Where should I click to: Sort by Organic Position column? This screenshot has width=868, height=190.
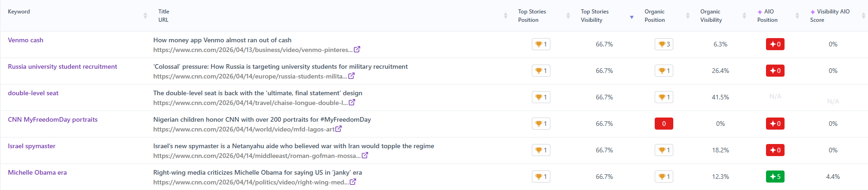click(688, 16)
